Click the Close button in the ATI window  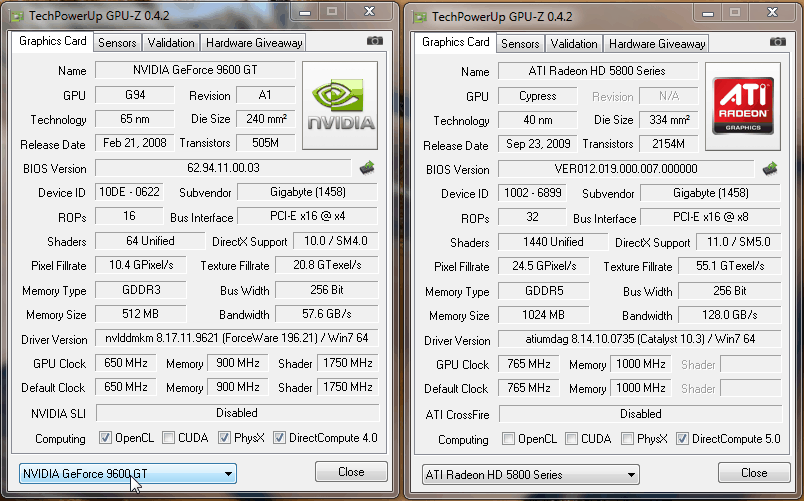(754, 472)
